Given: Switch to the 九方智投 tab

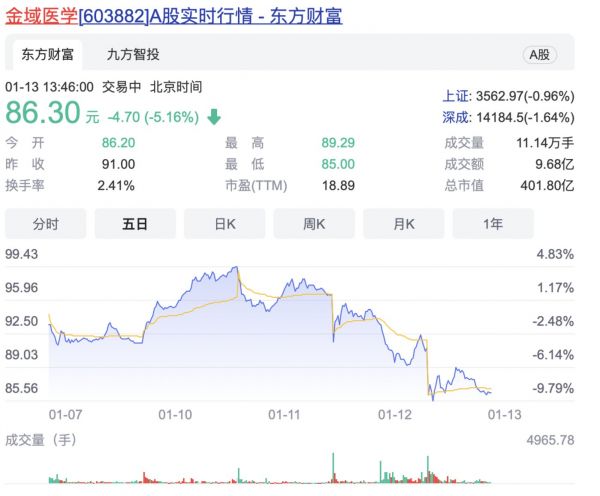Looking at the screenshot, I should [133, 54].
